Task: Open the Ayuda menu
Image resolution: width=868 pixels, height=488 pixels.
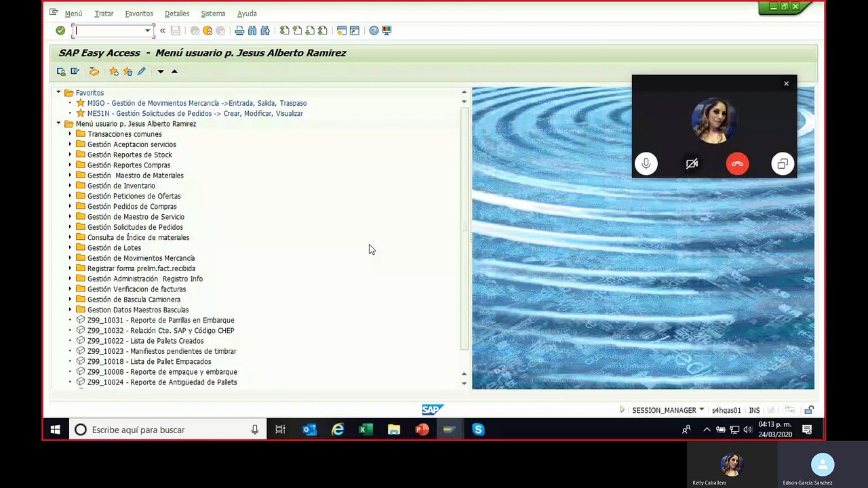Action: pyautogui.click(x=247, y=14)
